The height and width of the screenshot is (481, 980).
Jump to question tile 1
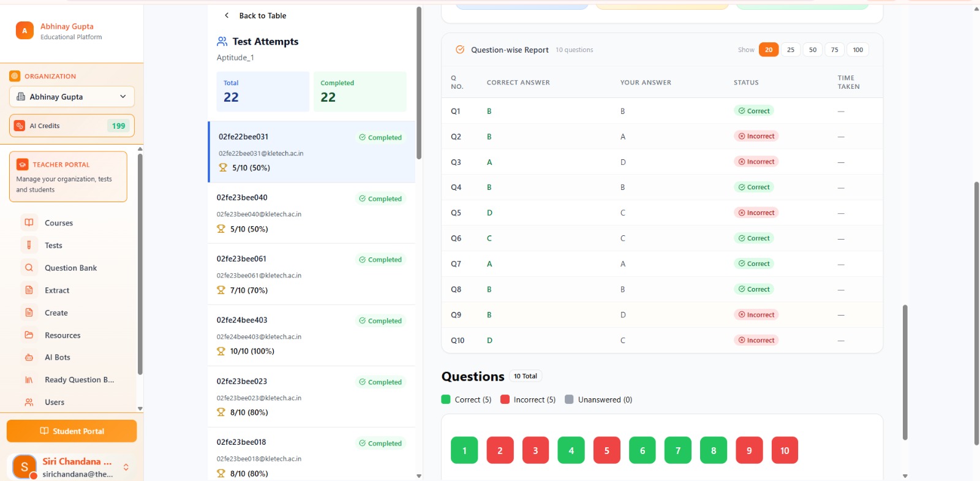point(464,450)
